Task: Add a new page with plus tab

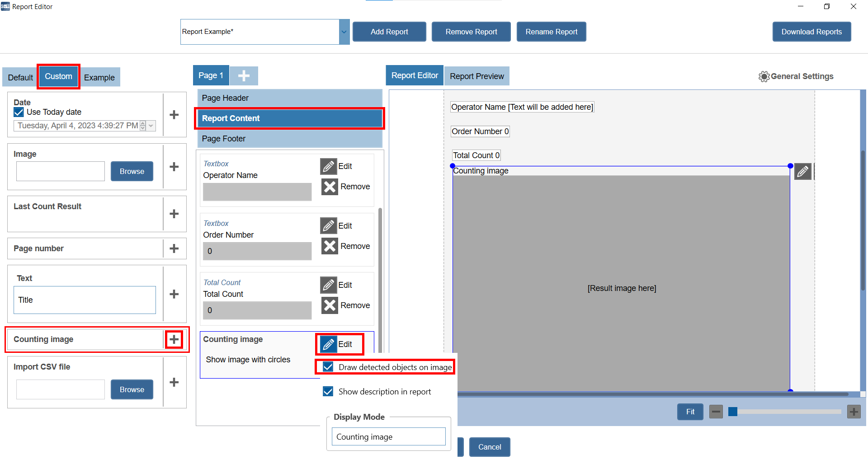Action: (x=244, y=76)
